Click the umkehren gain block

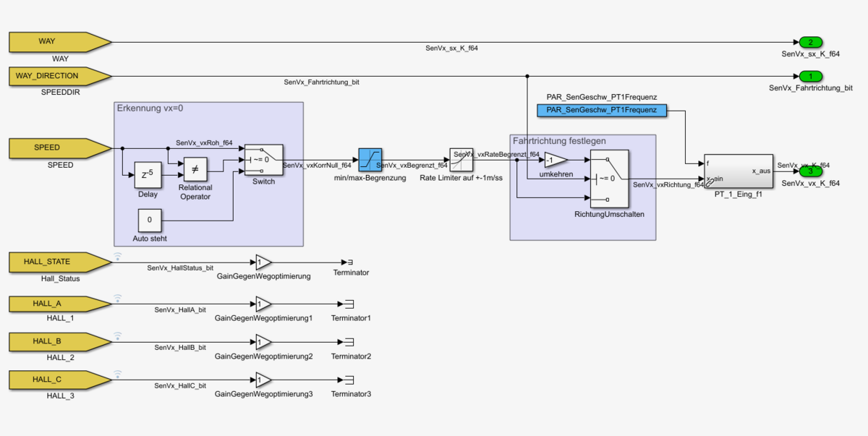click(555, 160)
